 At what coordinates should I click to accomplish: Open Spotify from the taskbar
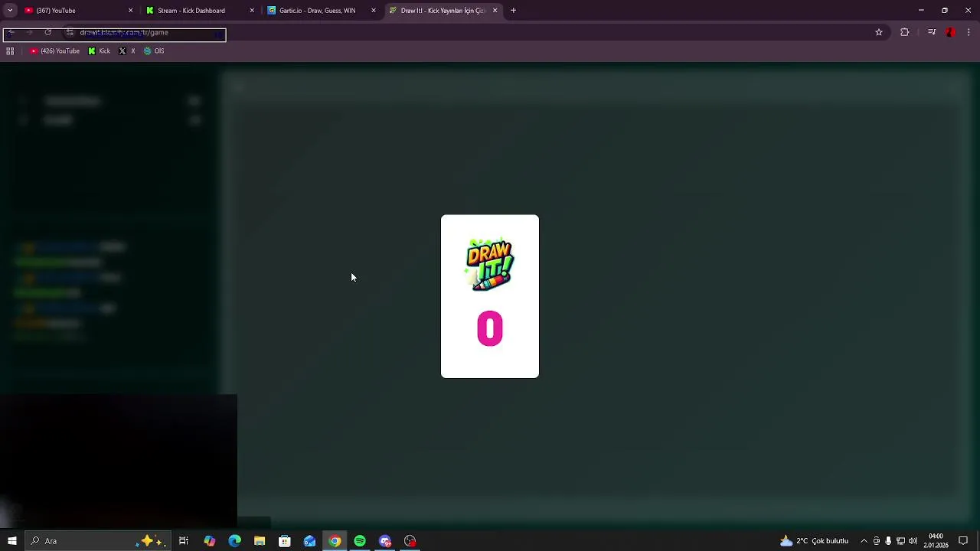click(360, 541)
